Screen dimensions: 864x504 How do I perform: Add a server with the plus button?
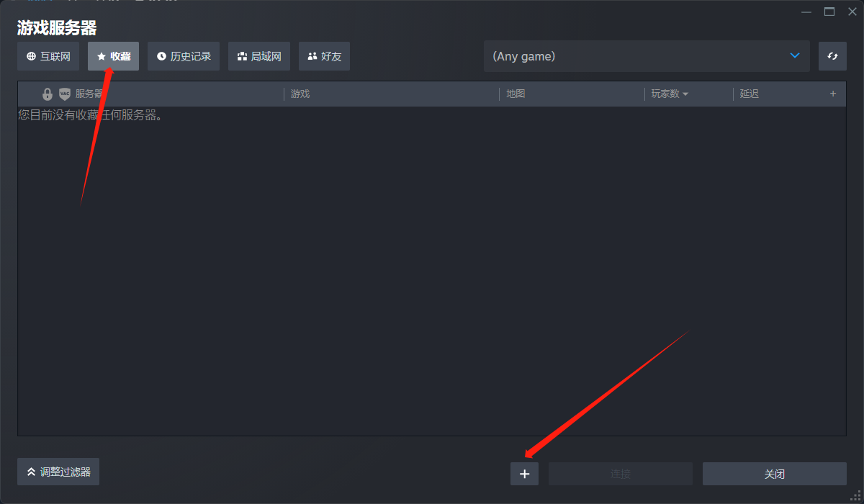click(524, 474)
